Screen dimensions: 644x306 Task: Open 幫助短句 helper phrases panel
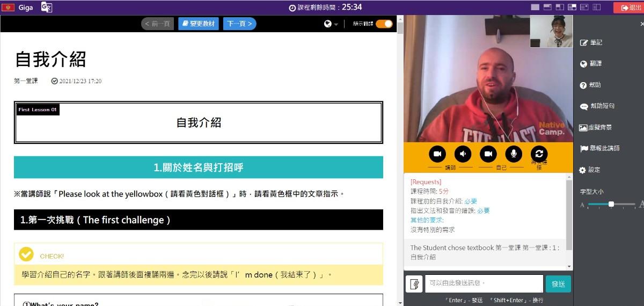coord(597,106)
